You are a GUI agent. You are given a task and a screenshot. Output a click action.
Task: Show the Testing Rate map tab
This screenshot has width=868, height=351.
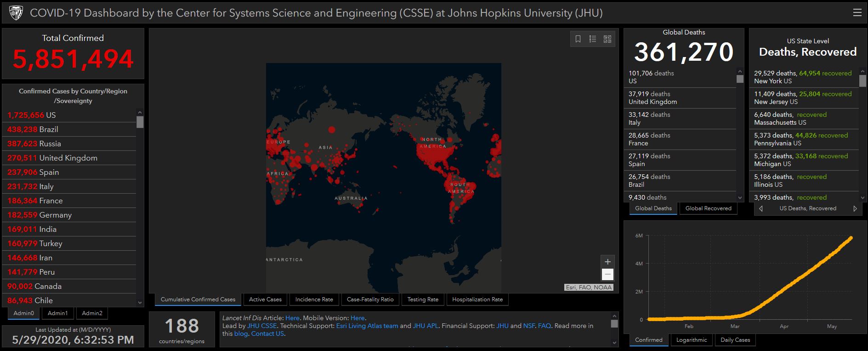coord(423,299)
